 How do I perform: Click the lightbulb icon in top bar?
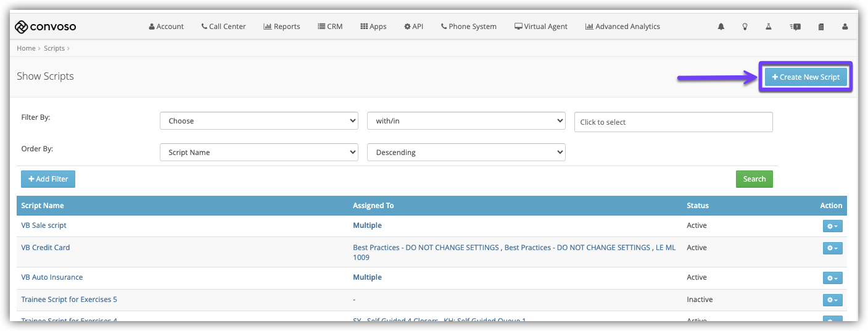(745, 27)
